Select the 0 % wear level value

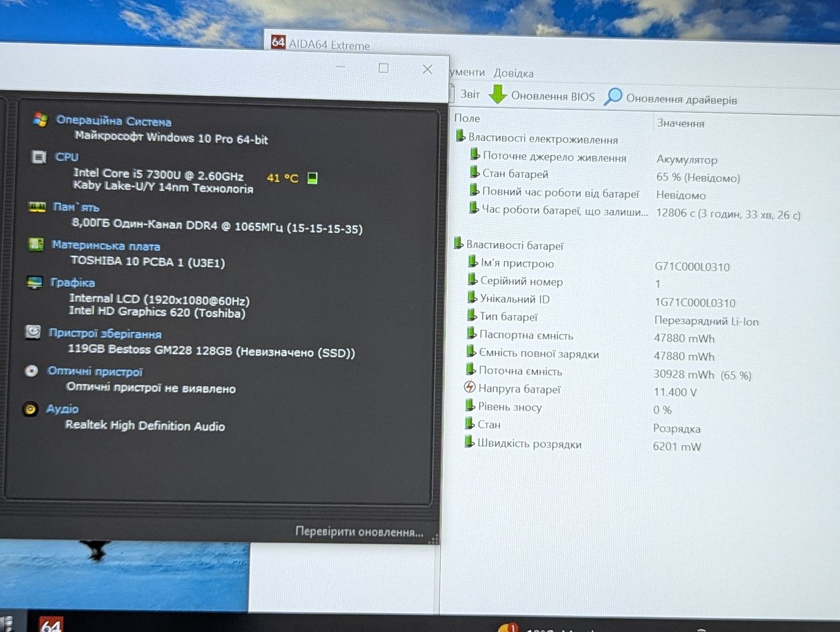click(662, 410)
